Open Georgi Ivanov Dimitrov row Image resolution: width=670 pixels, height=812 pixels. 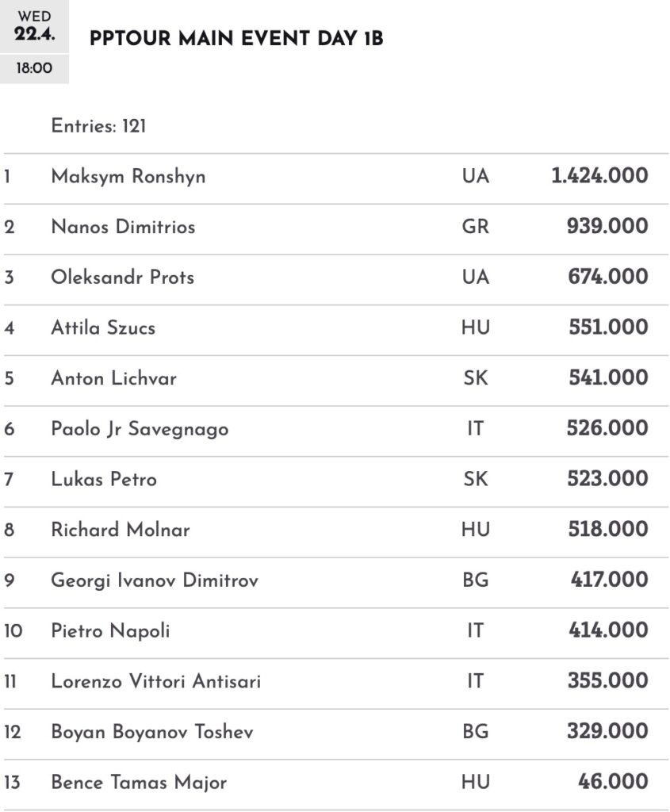[x=155, y=580]
